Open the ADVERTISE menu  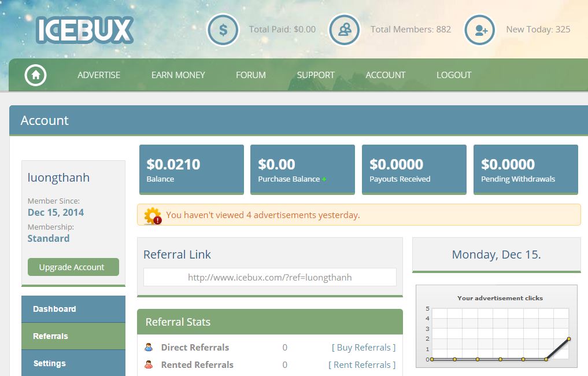99,75
